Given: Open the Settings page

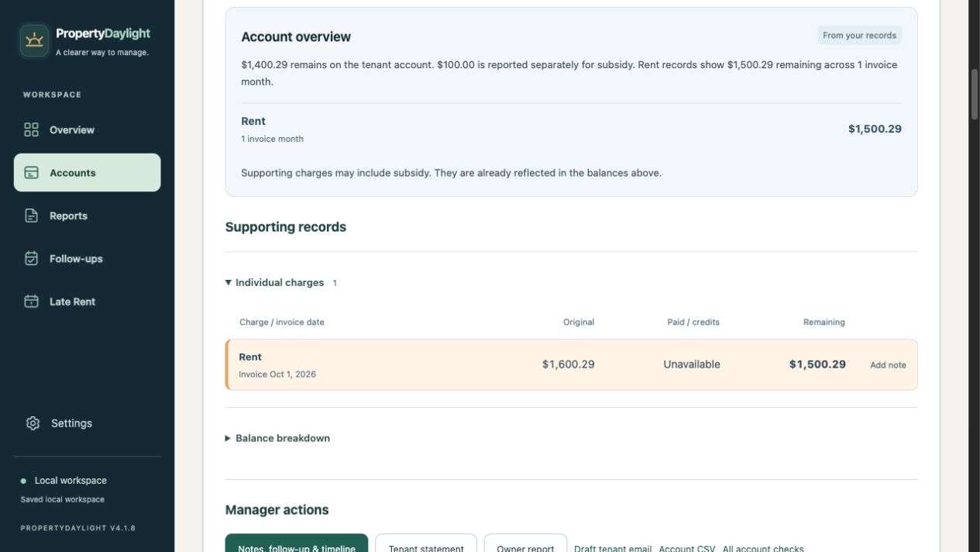Looking at the screenshot, I should coord(88,423).
